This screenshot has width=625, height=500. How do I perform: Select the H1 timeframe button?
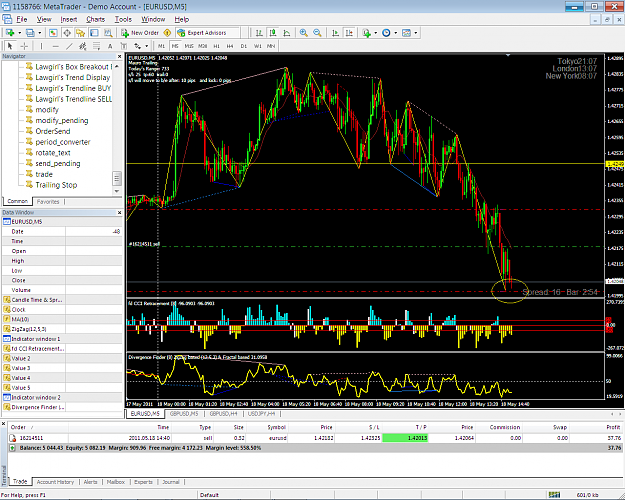(x=216, y=46)
